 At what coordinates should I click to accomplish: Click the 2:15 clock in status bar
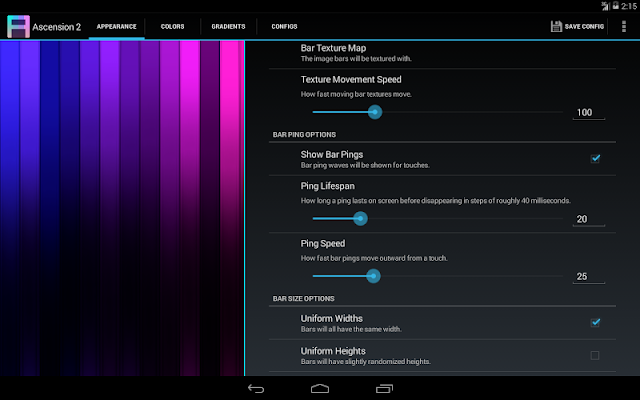click(629, 6)
